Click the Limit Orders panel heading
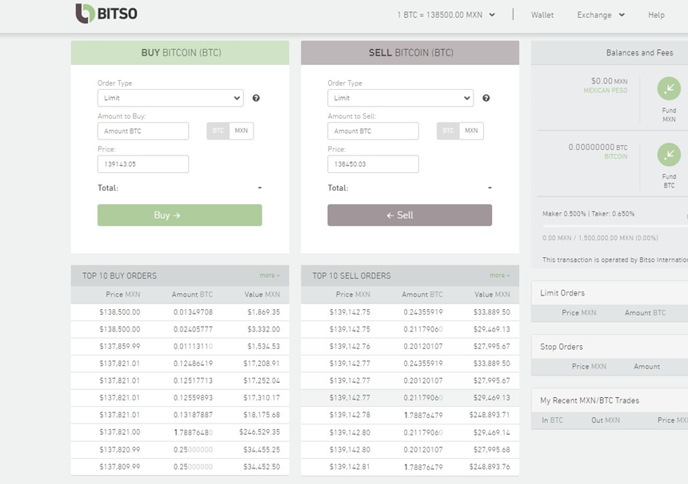The width and height of the screenshot is (693, 484). point(562,293)
